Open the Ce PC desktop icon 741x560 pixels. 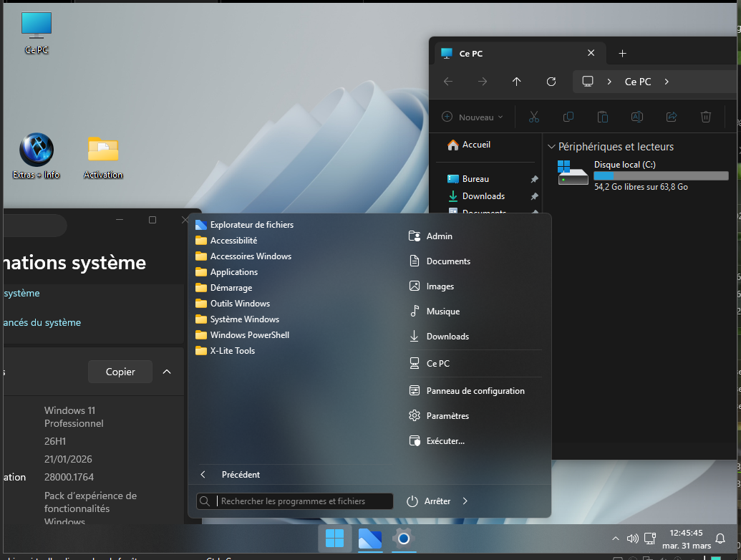click(x=37, y=33)
